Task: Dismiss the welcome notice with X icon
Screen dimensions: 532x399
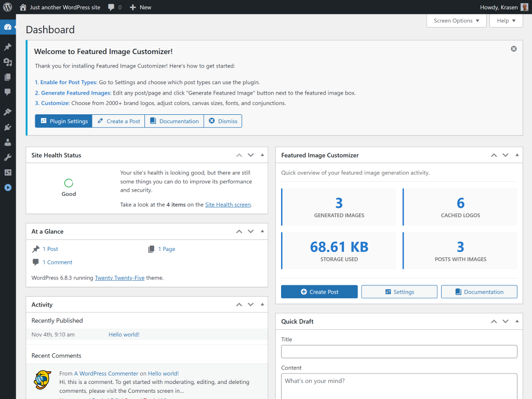Action: coord(514,49)
